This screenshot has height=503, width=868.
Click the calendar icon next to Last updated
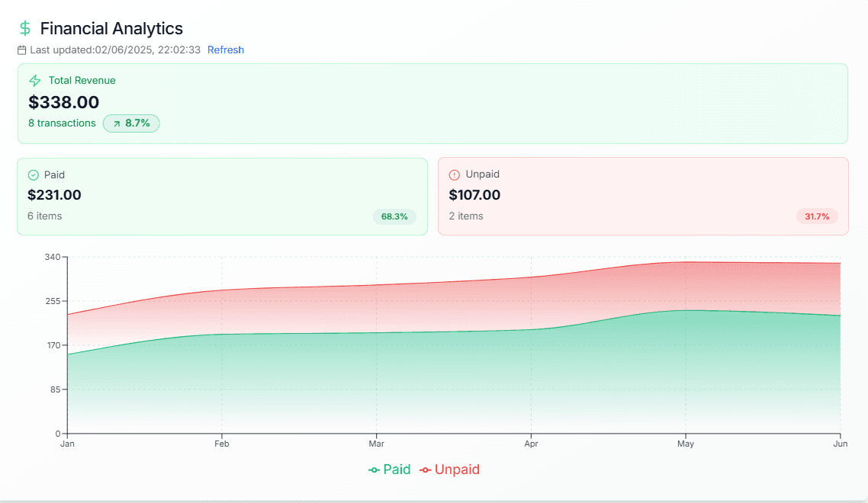pyautogui.click(x=21, y=50)
